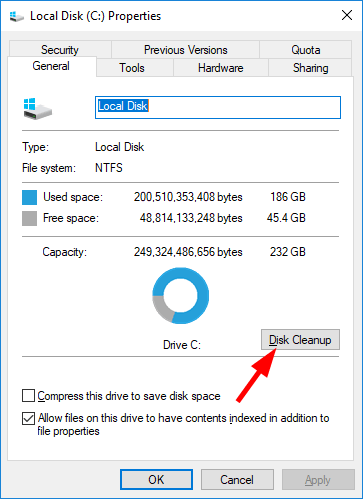Viewport: 363px width, 499px height.
Task: Click the Local Disk name text field
Action: point(218,107)
